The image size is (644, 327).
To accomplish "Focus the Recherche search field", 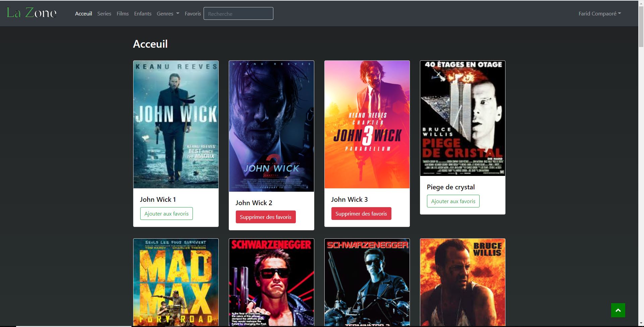I will [x=238, y=13].
